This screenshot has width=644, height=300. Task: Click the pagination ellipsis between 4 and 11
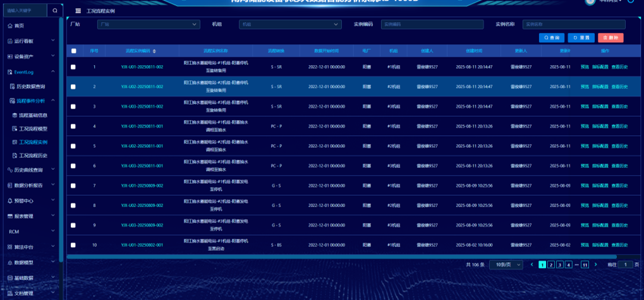(576, 265)
